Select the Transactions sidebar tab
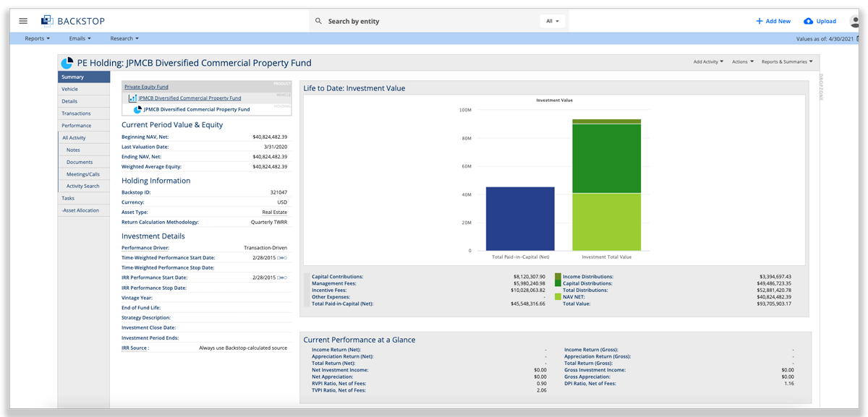The height and width of the screenshot is (417, 868). click(x=83, y=113)
